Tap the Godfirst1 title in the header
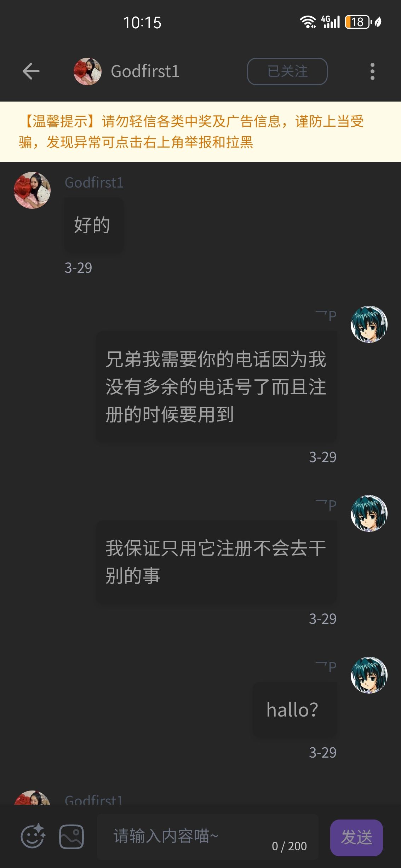This screenshot has width=401, height=868. [145, 71]
